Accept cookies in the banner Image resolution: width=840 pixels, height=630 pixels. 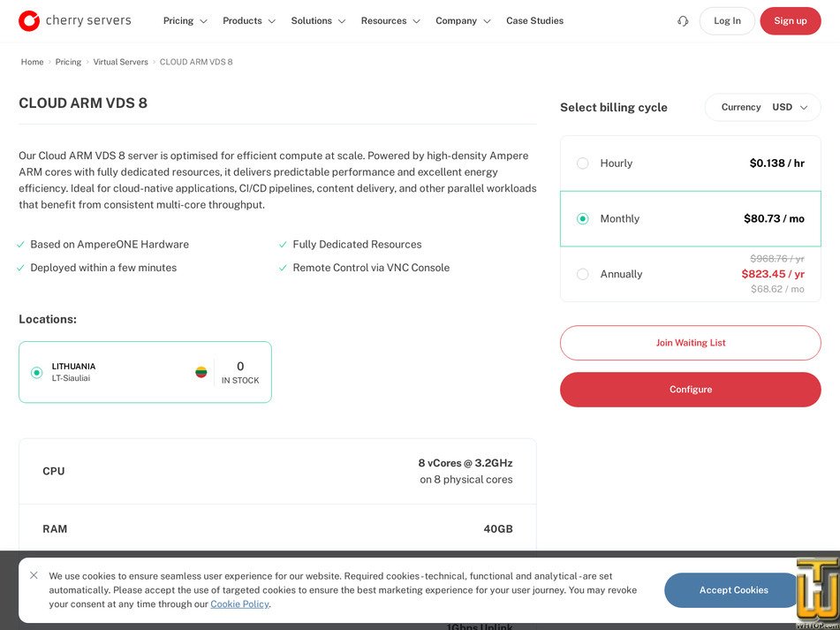click(733, 590)
